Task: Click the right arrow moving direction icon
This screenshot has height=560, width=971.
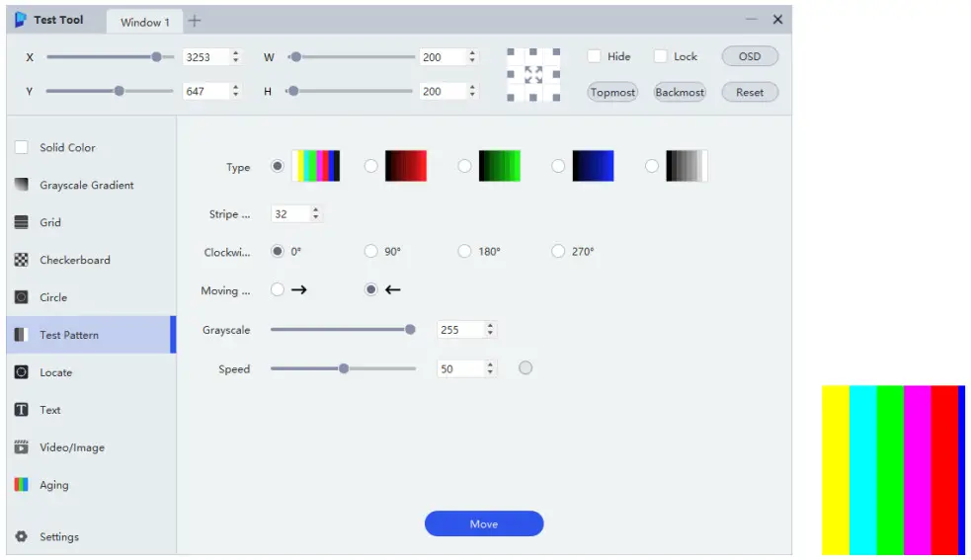Action: (299, 290)
